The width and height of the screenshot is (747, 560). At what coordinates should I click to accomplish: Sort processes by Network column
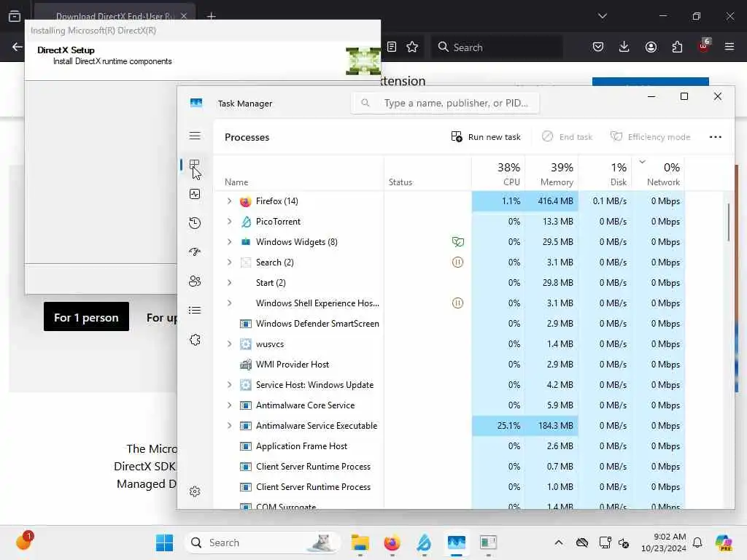pyautogui.click(x=659, y=174)
